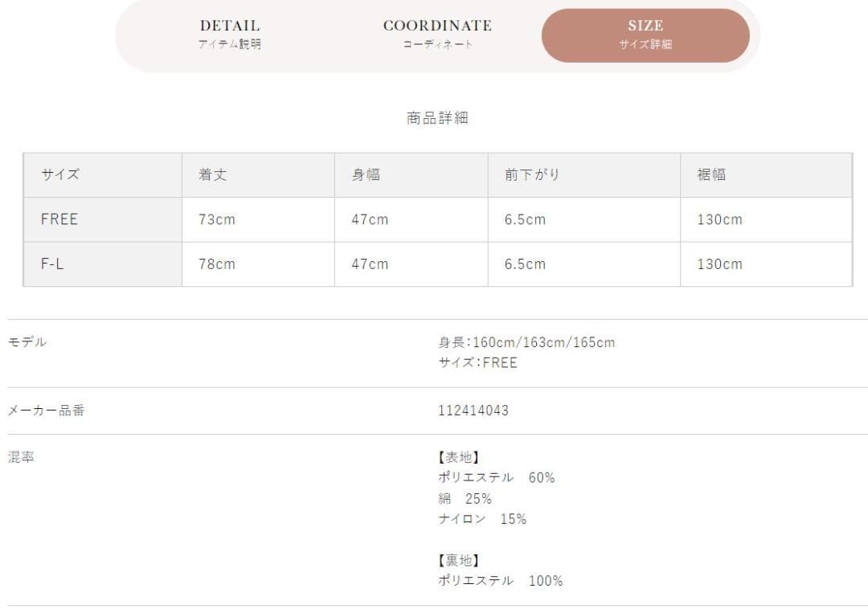Image resolution: width=868 pixels, height=613 pixels.
Task: Click the 78cm length cell
Action: (259, 264)
